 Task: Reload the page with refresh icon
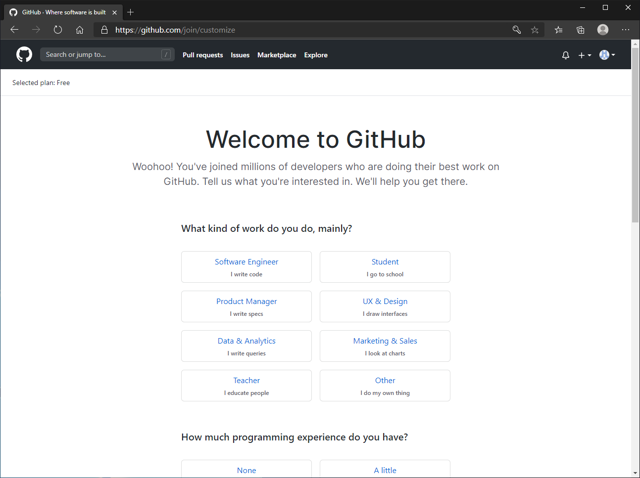point(58,30)
